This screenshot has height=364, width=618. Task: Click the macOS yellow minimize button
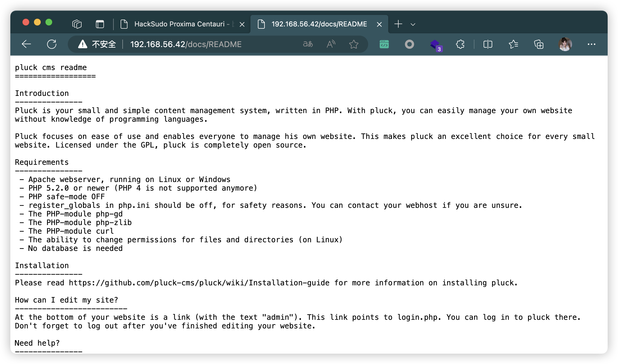point(37,22)
